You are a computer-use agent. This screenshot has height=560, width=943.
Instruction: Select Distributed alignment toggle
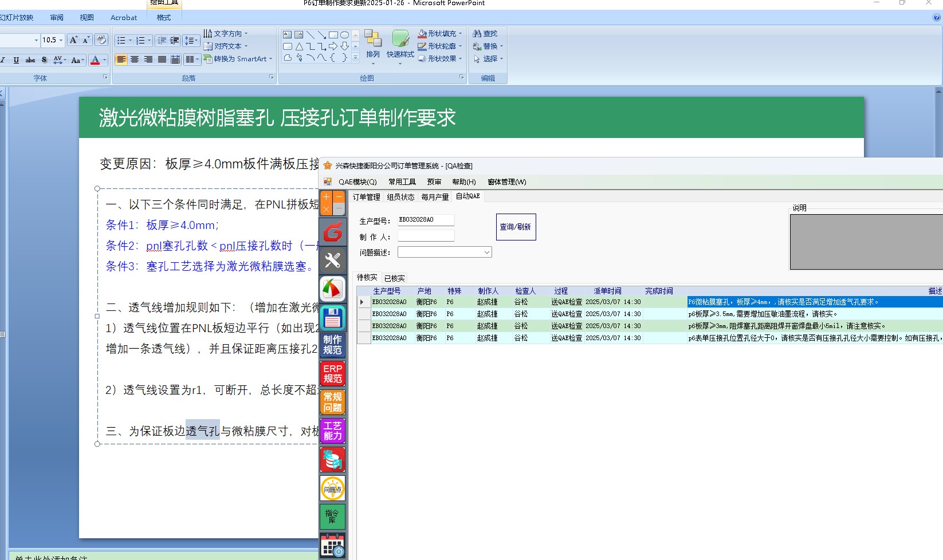click(x=175, y=60)
